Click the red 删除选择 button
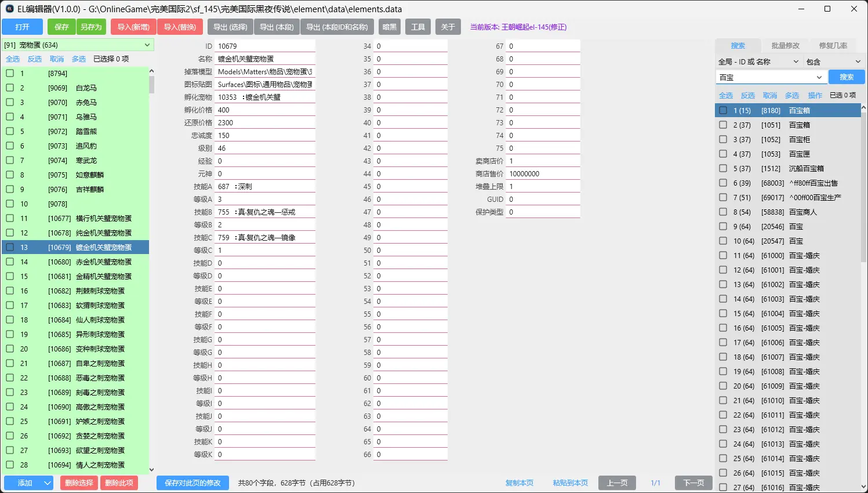 click(x=79, y=483)
